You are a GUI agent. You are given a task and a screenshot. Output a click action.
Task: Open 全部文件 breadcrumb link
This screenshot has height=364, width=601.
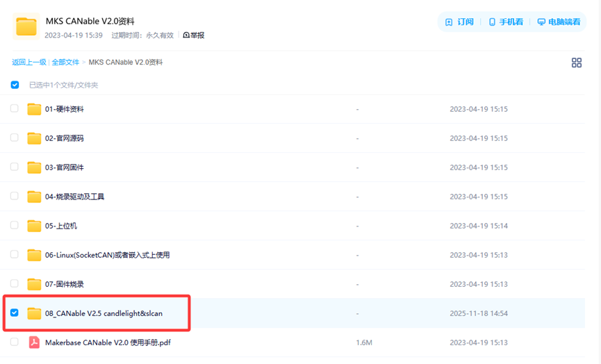tap(65, 62)
